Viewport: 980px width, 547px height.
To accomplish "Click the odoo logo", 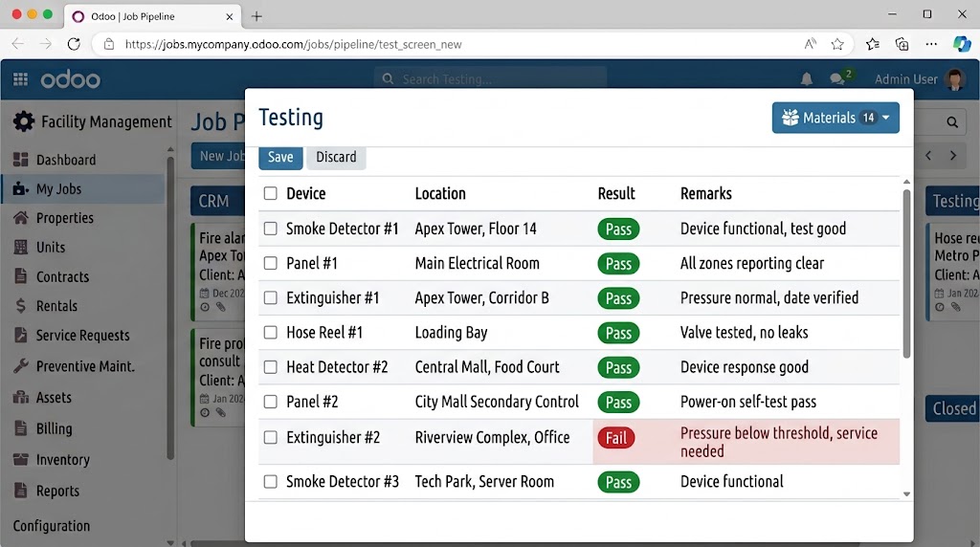I will click(70, 80).
